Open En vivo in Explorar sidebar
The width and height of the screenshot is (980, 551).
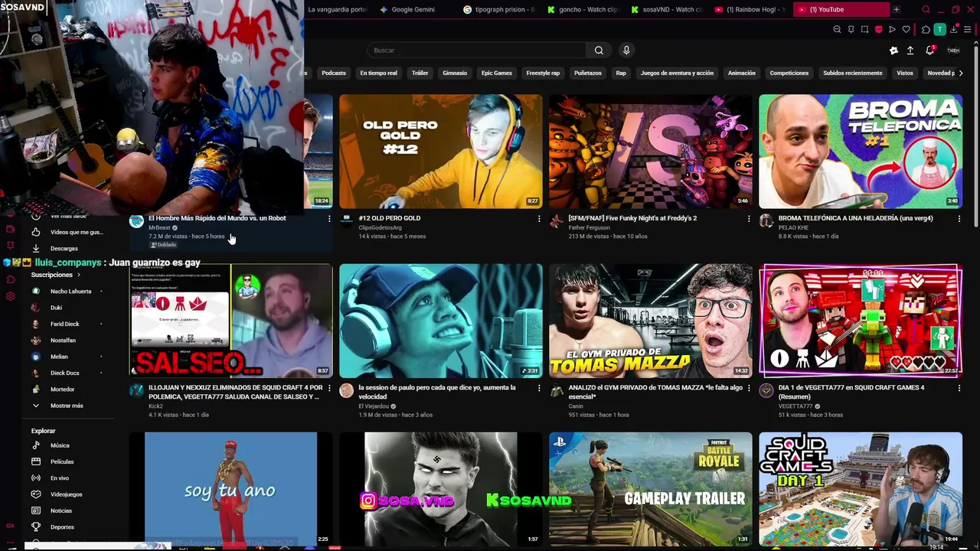pyautogui.click(x=60, y=478)
